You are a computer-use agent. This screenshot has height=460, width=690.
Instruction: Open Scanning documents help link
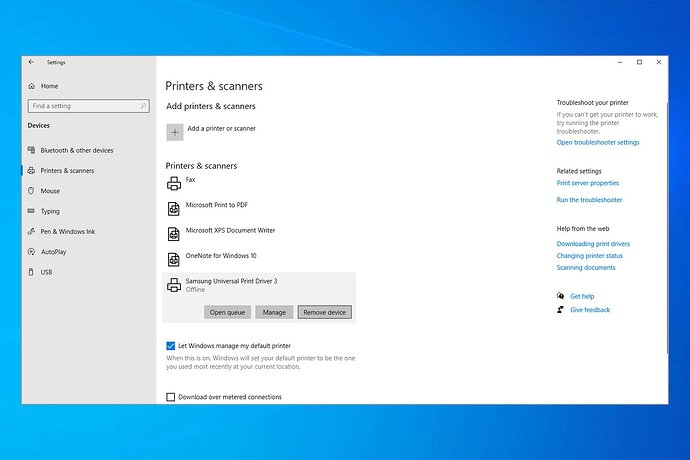click(586, 267)
